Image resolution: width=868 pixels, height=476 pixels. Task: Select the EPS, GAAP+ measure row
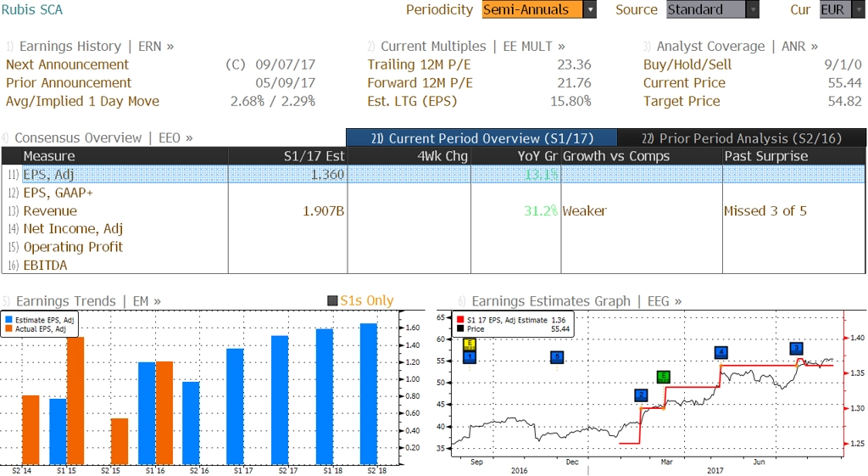tap(433, 193)
